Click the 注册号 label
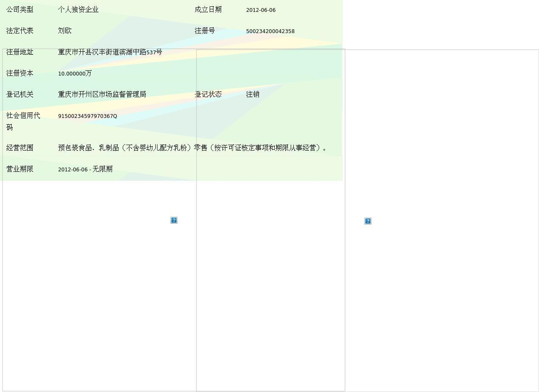 click(205, 31)
